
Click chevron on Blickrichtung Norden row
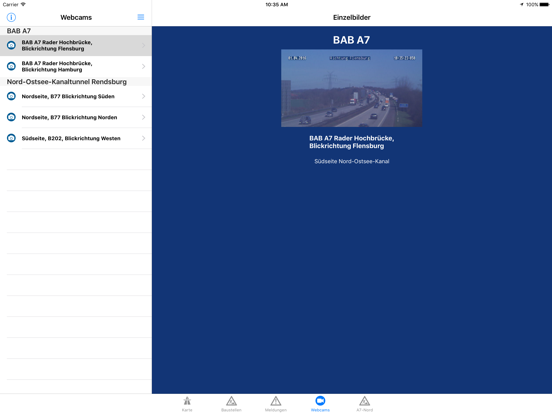click(x=144, y=117)
